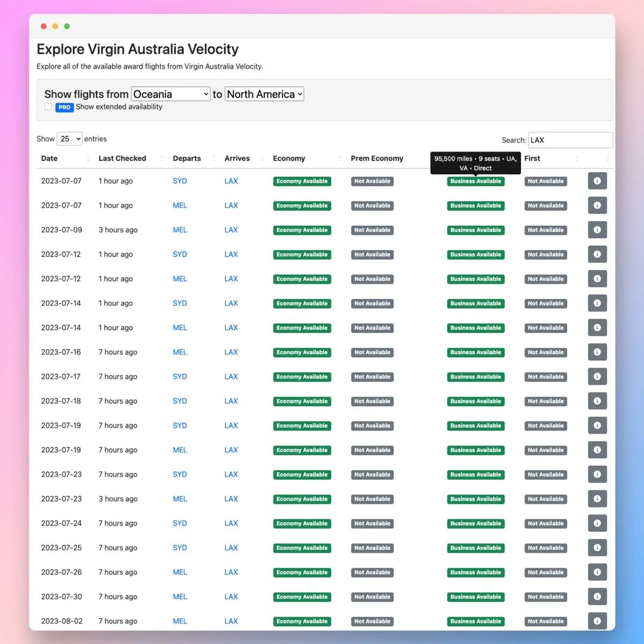Click the green maximize window button

click(x=67, y=26)
